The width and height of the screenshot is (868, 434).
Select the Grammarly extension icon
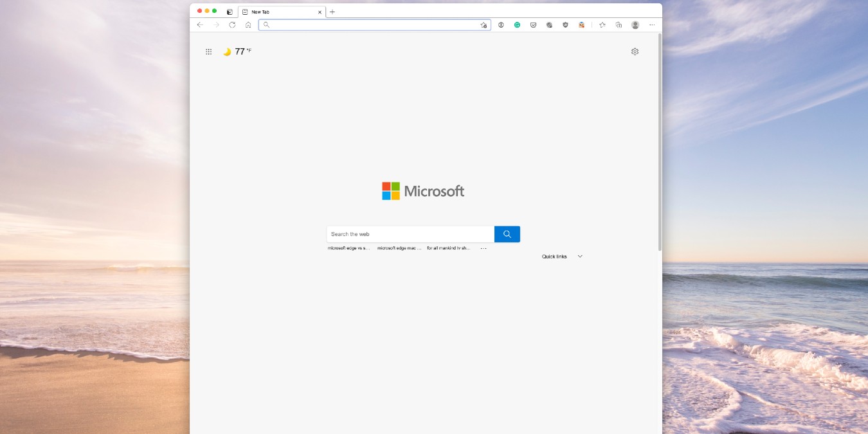(x=518, y=24)
